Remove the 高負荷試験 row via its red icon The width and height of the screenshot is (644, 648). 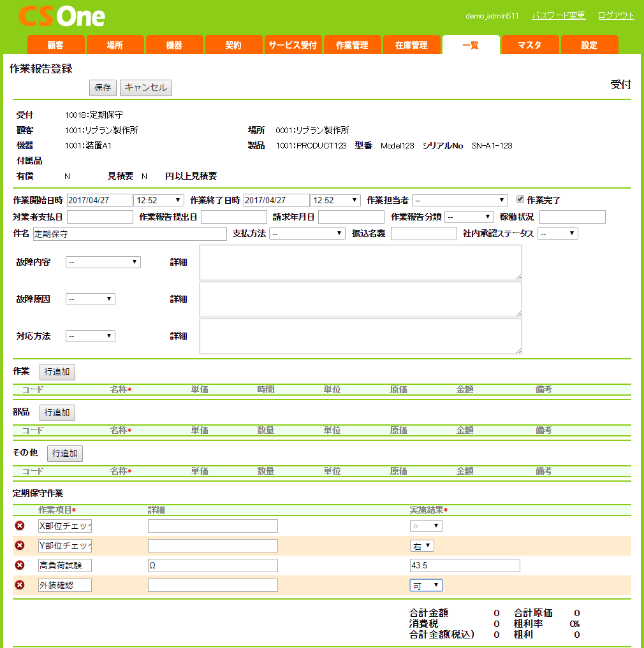click(x=19, y=565)
